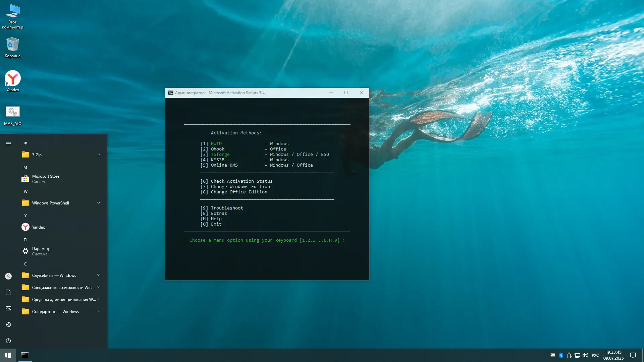The image size is (644, 362).
Task: Click the Documents icon in Start sidebar
Action: (8, 292)
